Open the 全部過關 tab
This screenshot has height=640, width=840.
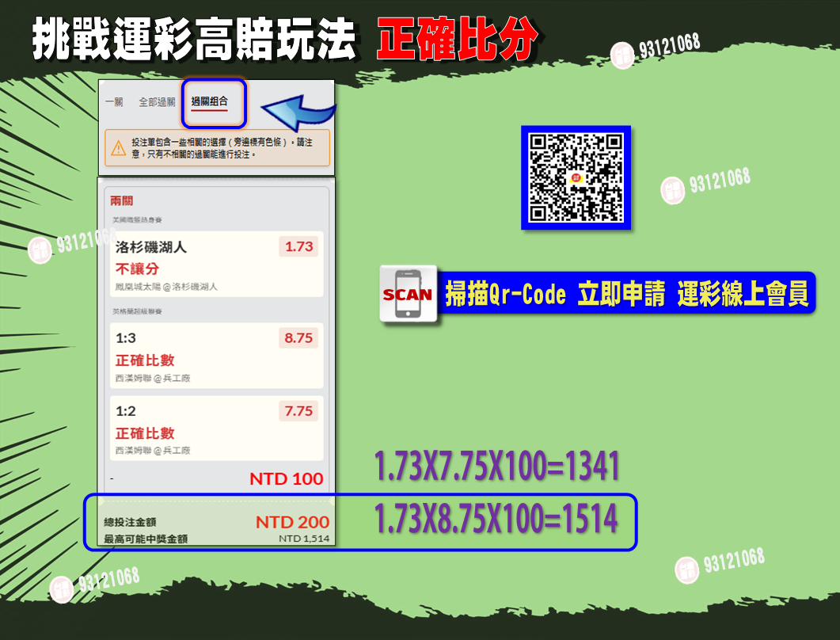click(x=157, y=102)
